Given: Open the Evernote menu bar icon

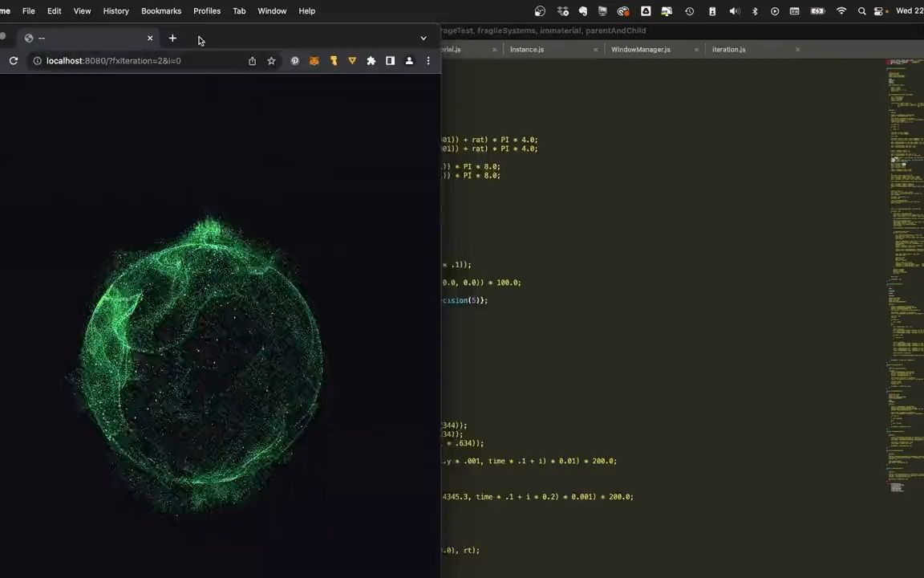Looking at the screenshot, I should pos(582,10).
